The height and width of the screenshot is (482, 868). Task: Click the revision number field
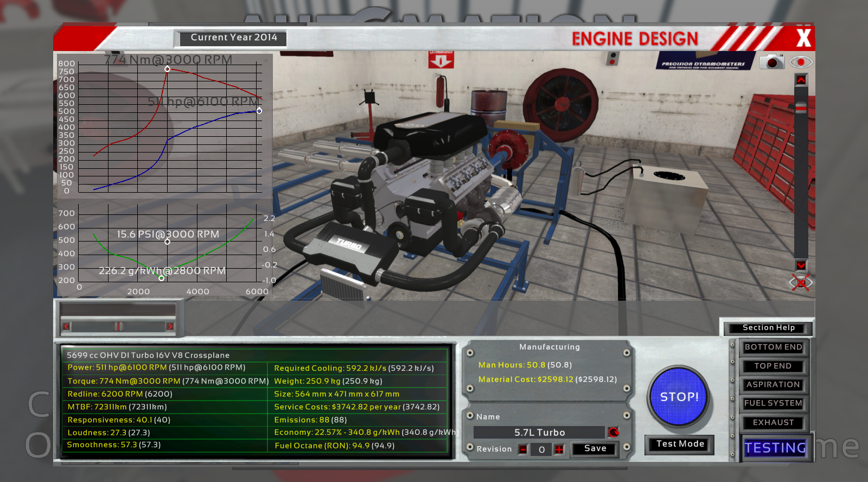click(541, 449)
